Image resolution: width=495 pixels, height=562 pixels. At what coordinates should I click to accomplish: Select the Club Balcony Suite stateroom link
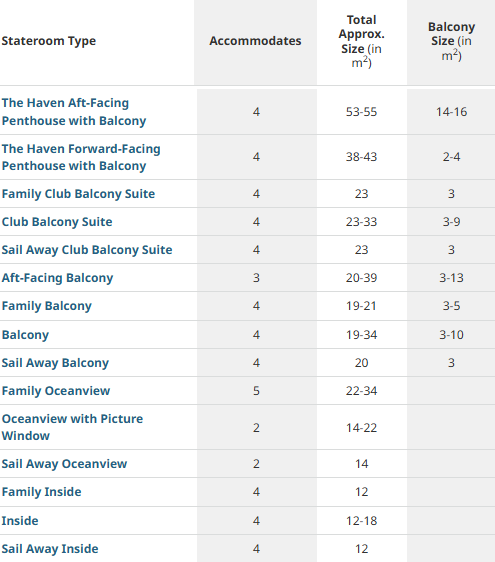pyautogui.click(x=57, y=222)
